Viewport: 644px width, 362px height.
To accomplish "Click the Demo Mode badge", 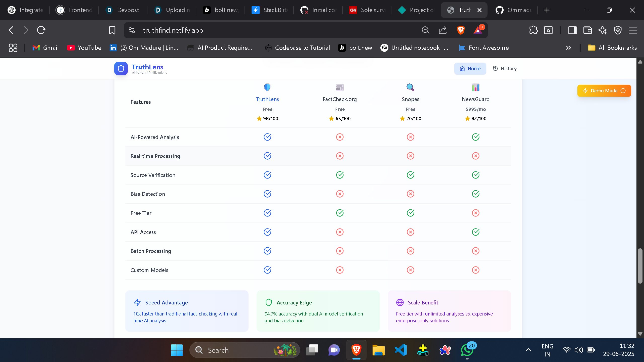I will pos(604,90).
